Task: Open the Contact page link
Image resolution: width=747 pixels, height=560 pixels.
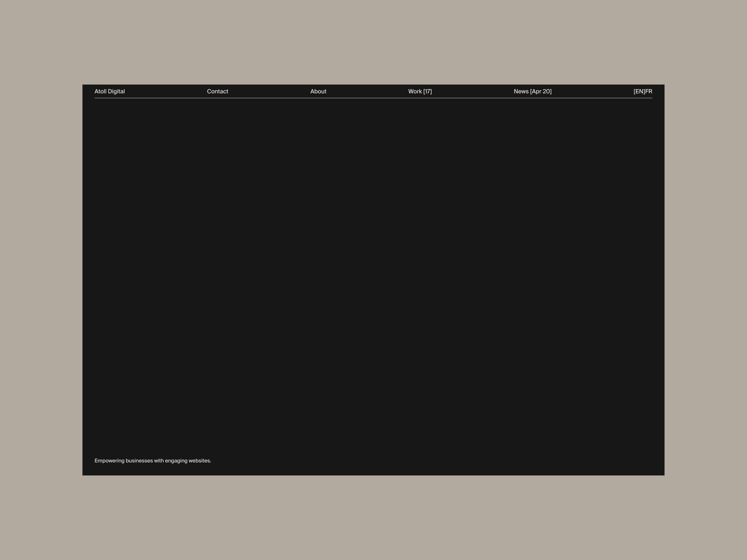Action: [217, 92]
